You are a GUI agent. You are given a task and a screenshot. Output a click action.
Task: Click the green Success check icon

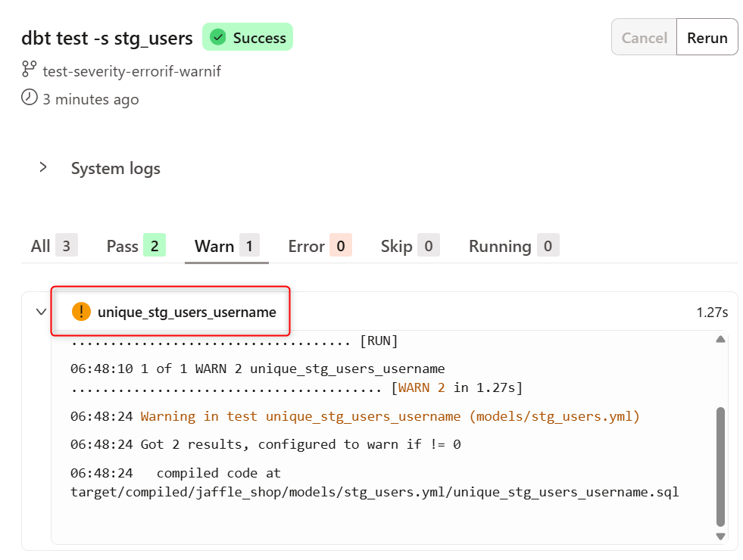pos(218,37)
